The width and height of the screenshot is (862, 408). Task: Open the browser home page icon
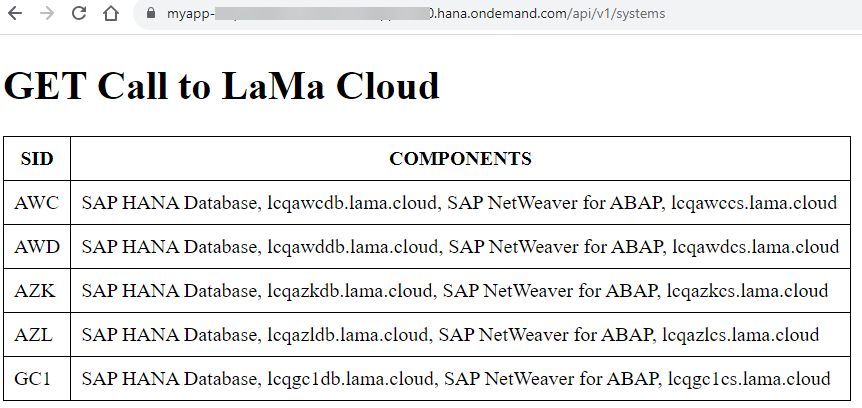point(111,13)
